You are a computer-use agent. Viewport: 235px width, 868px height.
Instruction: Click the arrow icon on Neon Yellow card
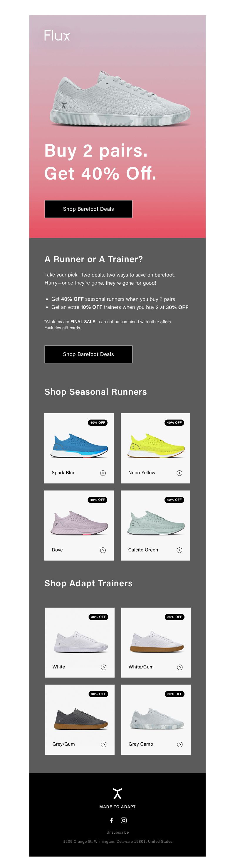(180, 473)
